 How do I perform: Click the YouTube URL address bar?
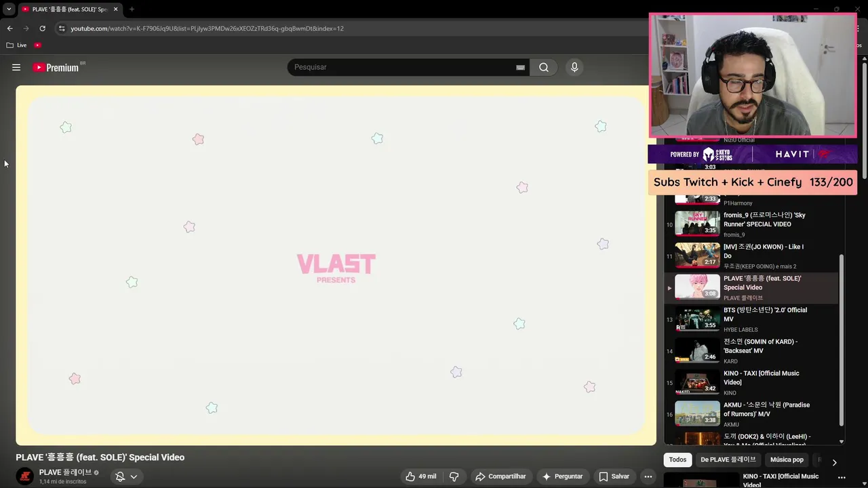pyautogui.click(x=207, y=28)
